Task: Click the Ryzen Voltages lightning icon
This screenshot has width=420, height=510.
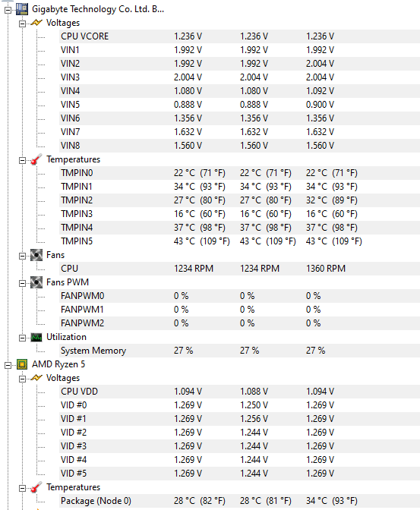Action: [36, 378]
